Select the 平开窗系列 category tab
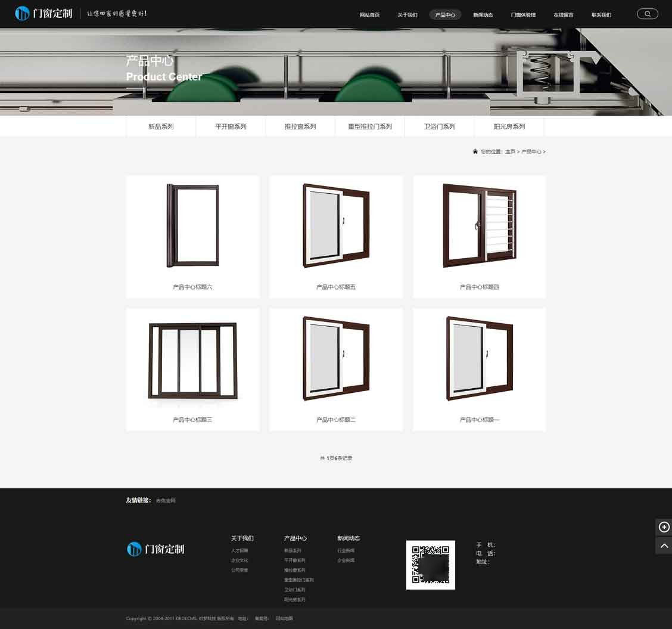The height and width of the screenshot is (629, 672). [231, 126]
